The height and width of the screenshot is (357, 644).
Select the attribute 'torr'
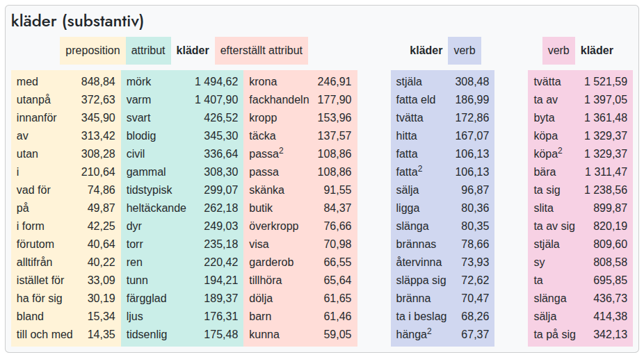coord(134,244)
